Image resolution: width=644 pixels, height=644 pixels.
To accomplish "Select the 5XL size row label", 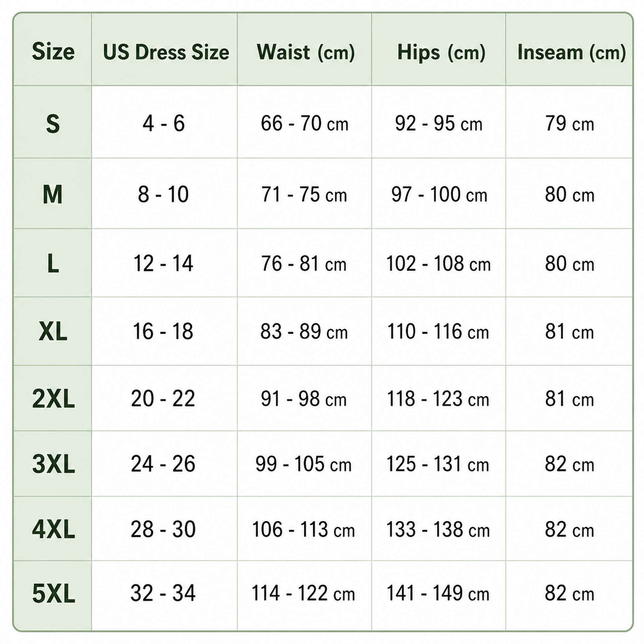I will pos(53,594).
